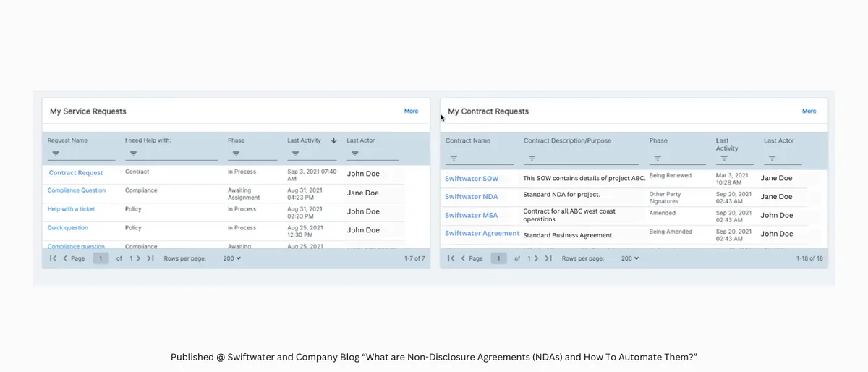Open filter under I need Help with column
Image resolution: width=868 pixels, height=372 pixels.
click(x=133, y=153)
